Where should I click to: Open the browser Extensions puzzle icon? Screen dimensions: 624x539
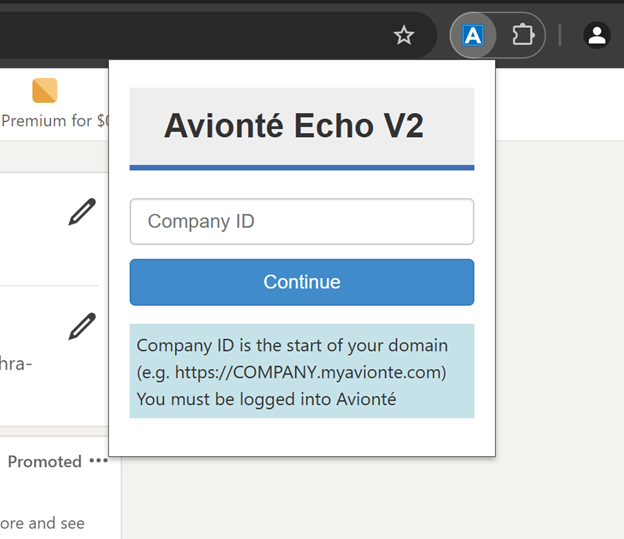[x=522, y=36]
